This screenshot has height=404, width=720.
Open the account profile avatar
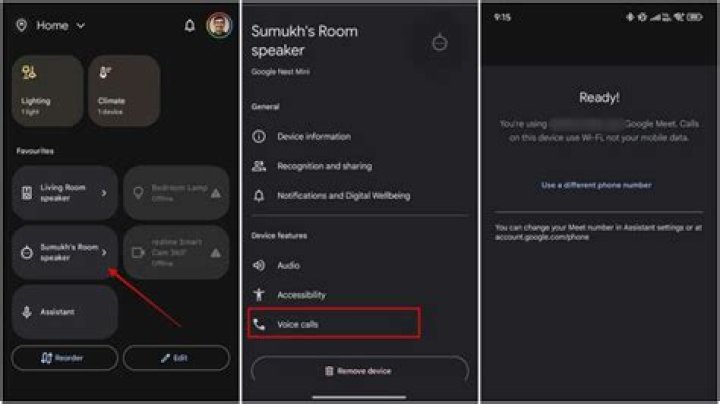(219, 25)
